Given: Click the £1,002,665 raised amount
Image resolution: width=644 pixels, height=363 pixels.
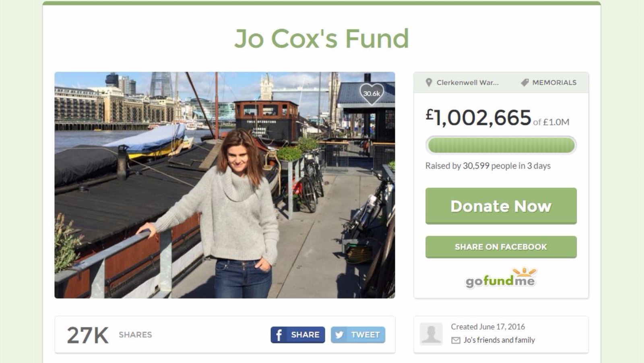Looking at the screenshot, I should [x=479, y=118].
